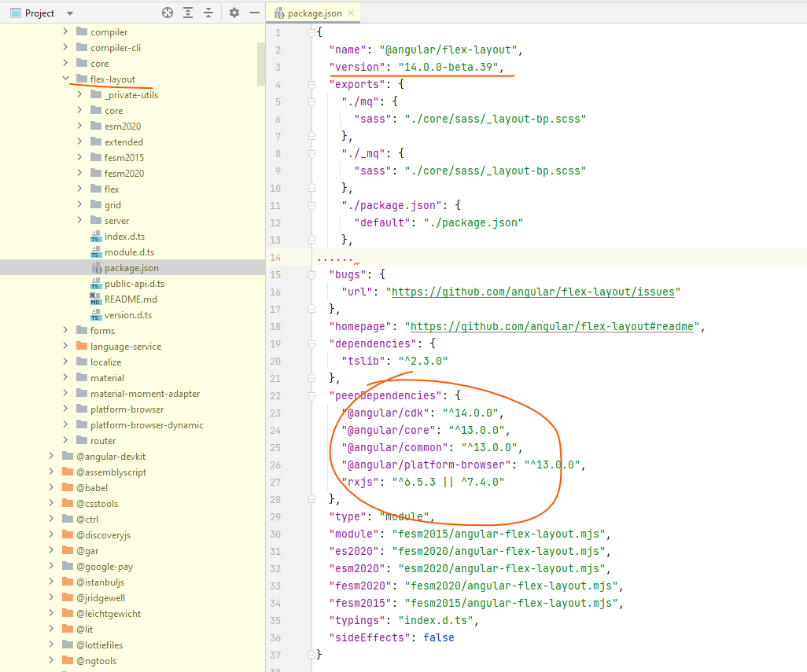The image size is (807, 672).
Task: Click the language-service folder icon
Action: [x=81, y=346]
